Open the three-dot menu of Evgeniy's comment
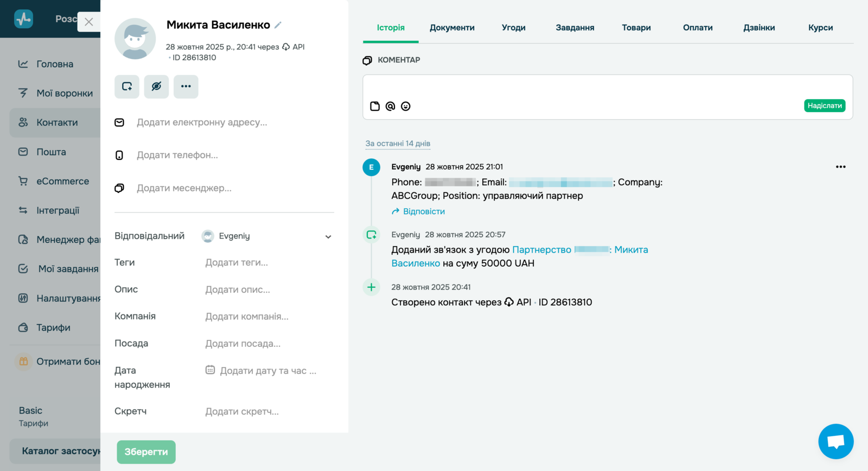 841,167
